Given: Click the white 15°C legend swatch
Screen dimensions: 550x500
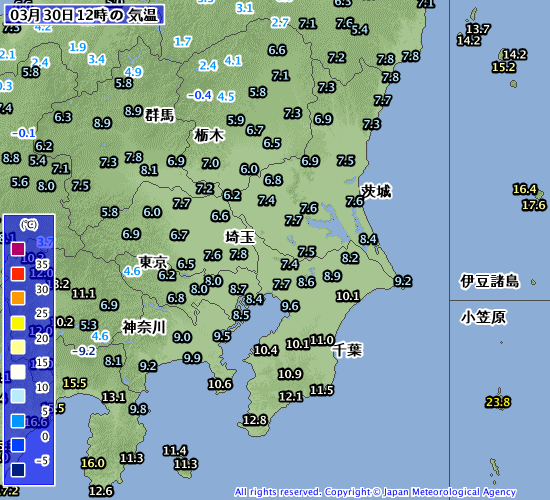Looking at the screenshot, I should coord(18,372).
